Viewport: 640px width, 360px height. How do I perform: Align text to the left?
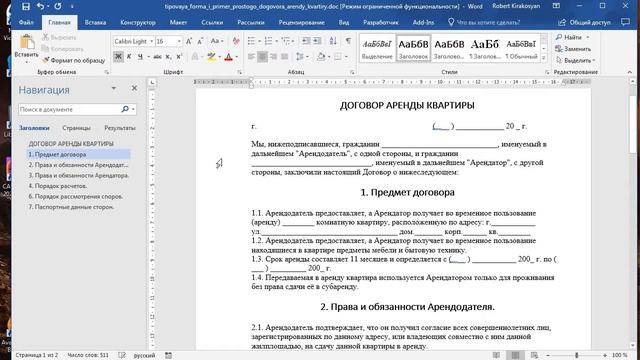click(251, 57)
